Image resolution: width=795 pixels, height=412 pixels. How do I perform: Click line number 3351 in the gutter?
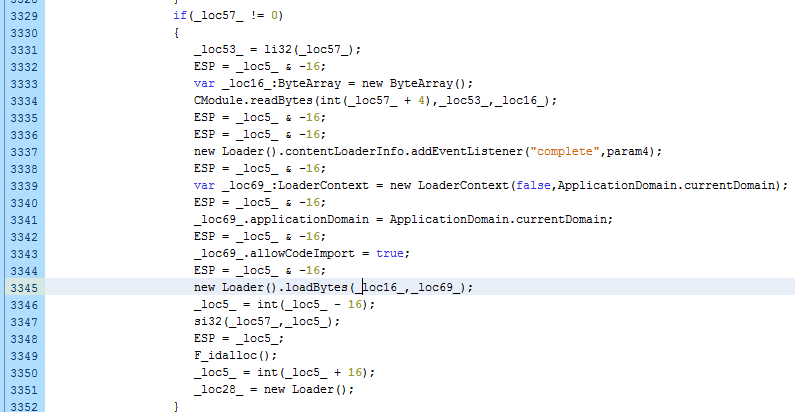[19, 389]
